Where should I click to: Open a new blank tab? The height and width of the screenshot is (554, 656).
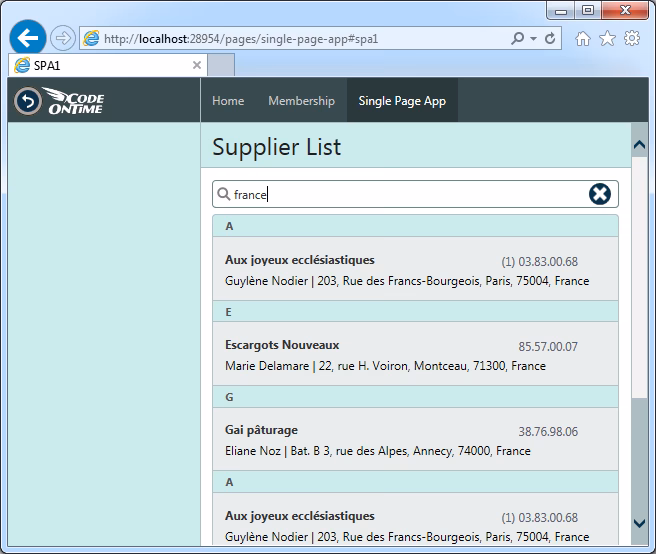click(x=221, y=65)
